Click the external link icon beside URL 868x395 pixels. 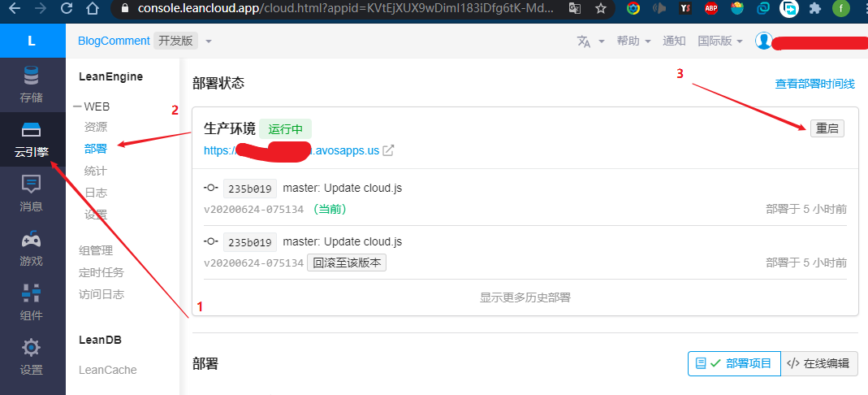tap(389, 150)
